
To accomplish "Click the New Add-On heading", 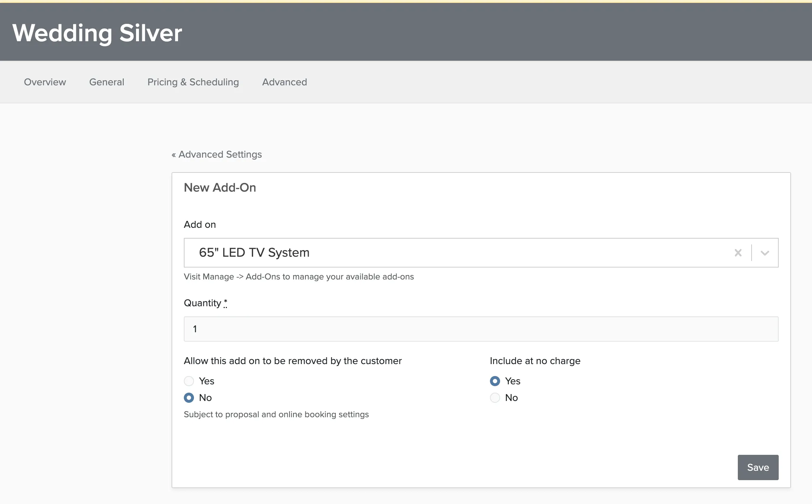I will [220, 188].
